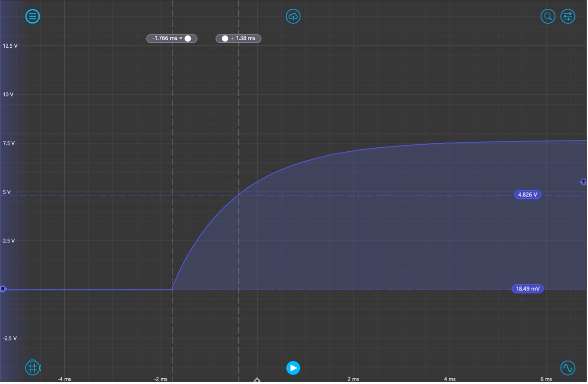Click the trigger level T marker
Viewport: 588px width, 384px height.
click(x=583, y=182)
